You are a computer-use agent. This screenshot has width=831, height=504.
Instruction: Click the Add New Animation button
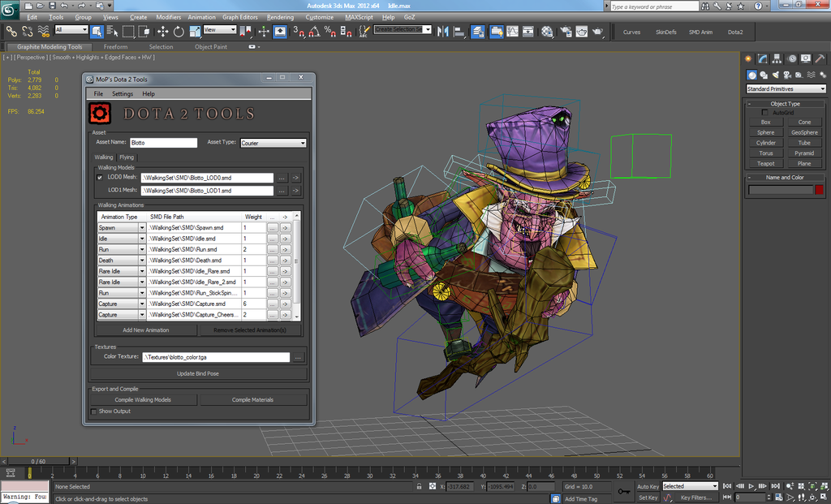146,330
